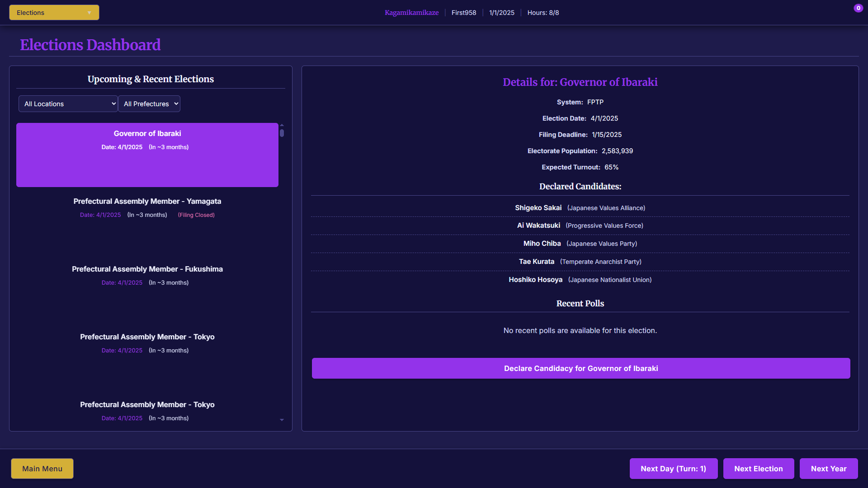Screen dimensions: 868x488
Task: Click candidate Hoshiko Hosoya
Action: (535, 280)
